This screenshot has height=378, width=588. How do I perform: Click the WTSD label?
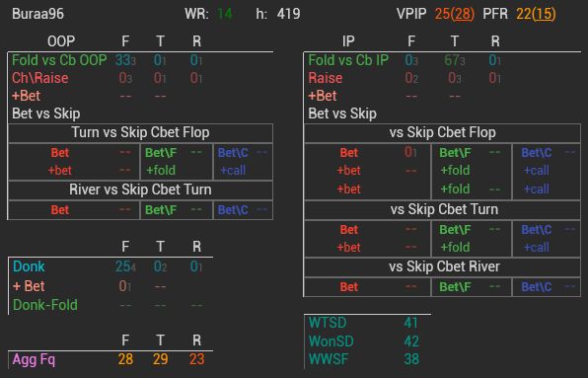(328, 323)
